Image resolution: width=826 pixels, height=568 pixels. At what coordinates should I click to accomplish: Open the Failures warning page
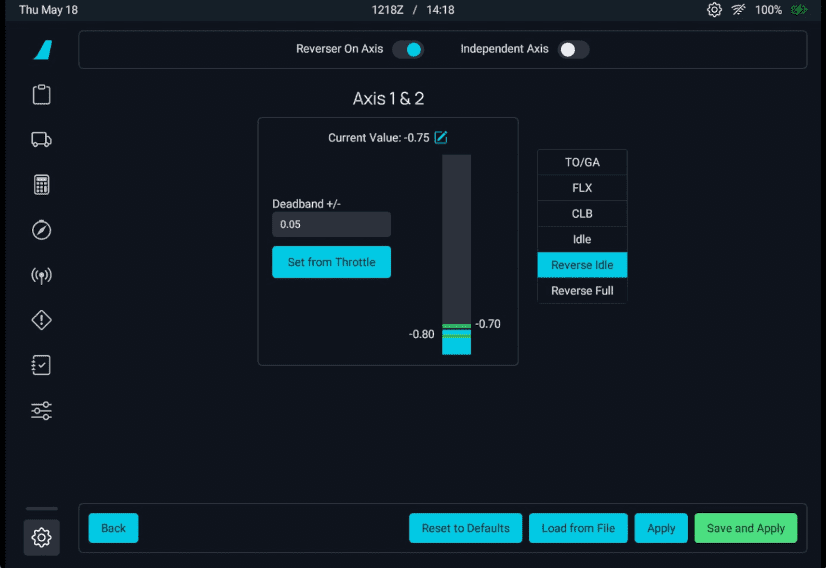click(41, 320)
